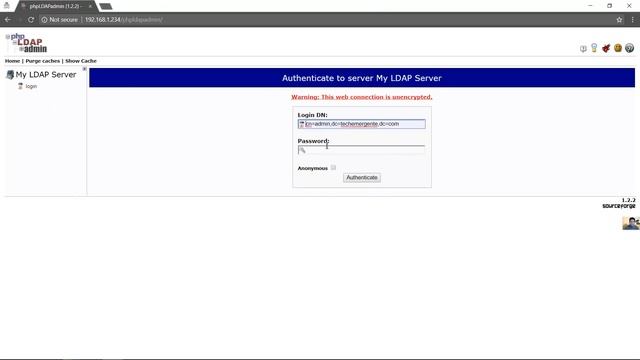Screen dimensions: 640x360
Task: Click the user icon in Login DN field
Action: pos(302,124)
